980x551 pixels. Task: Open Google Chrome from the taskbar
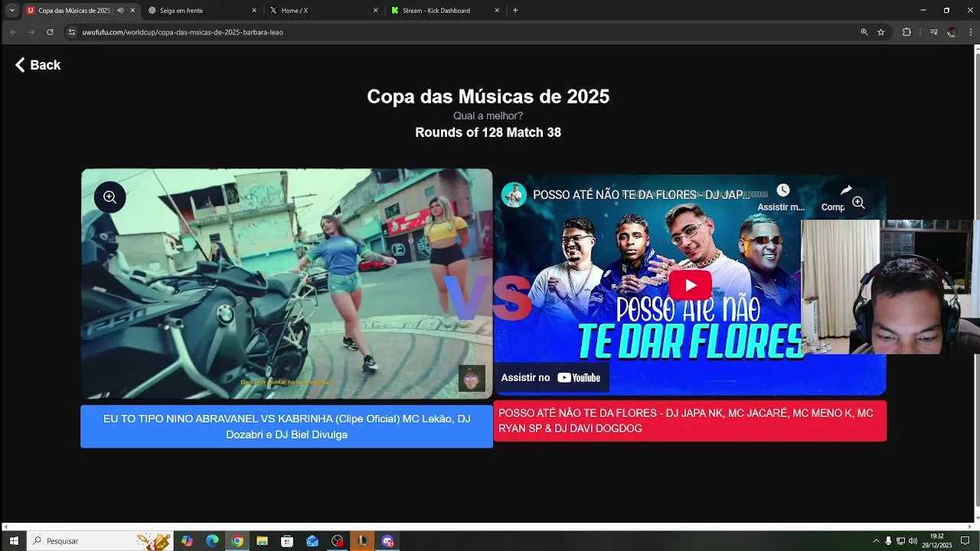click(x=237, y=541)
